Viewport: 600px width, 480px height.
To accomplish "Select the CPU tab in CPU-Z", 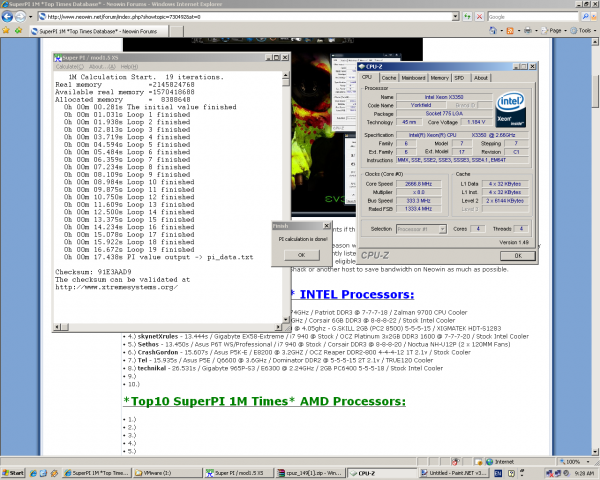I will [x=367, y=77].
